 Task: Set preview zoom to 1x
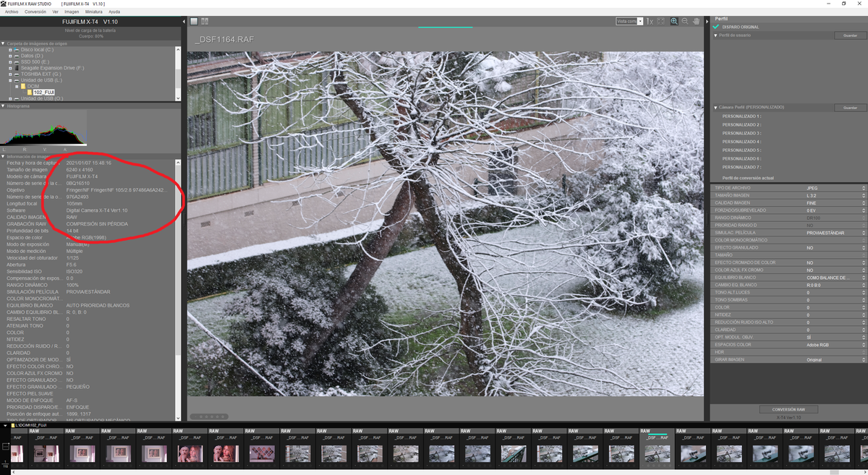point(650,21)
